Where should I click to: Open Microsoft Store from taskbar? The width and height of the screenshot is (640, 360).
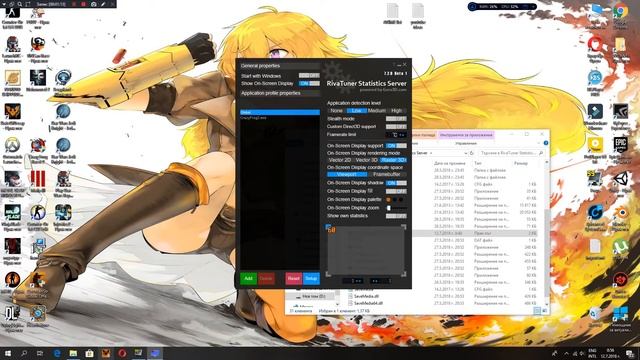pyautogui.click(x=89, y=353)
